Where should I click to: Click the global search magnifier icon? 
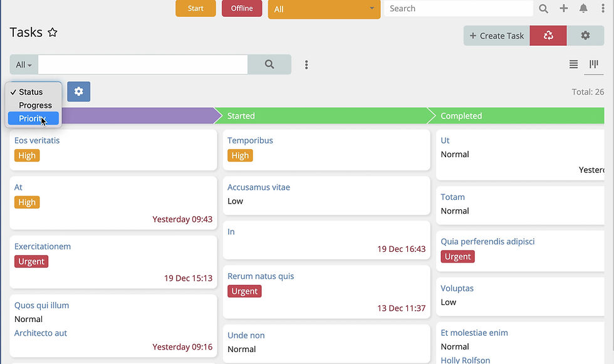coord(543,8)
